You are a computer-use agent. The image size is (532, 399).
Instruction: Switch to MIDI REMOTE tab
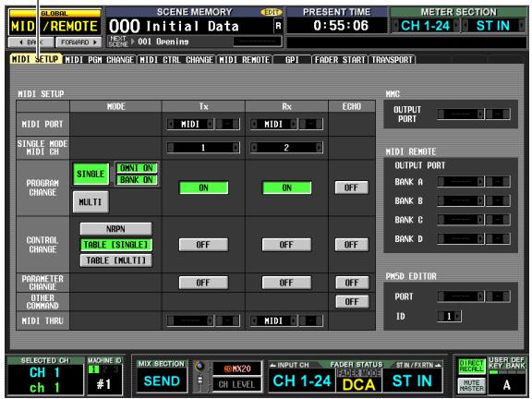coord(244,60)
